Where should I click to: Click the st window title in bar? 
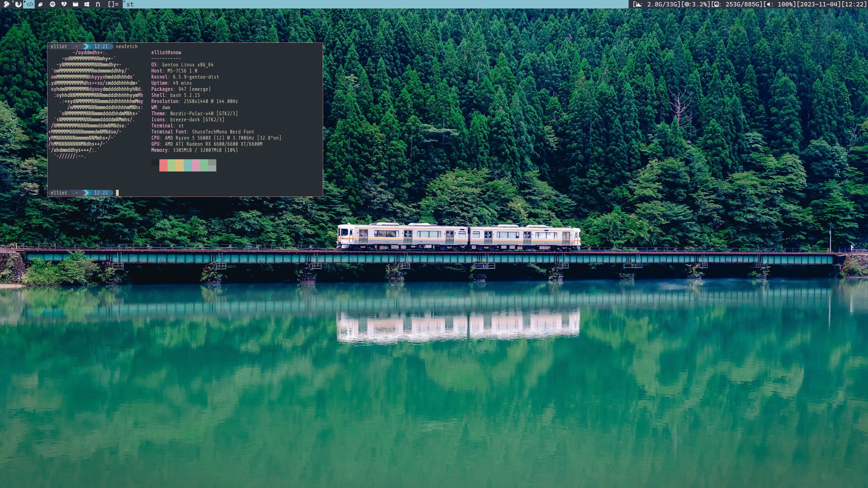click(130, 4)
